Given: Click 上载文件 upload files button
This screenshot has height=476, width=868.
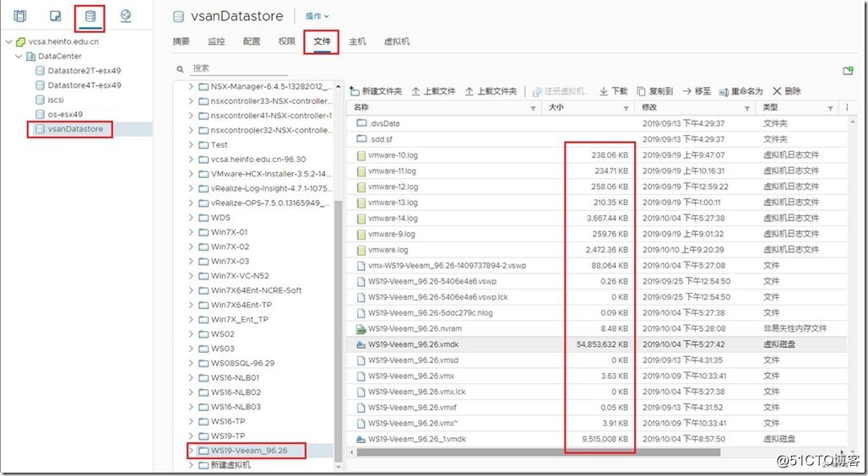Looking at the screenshot, I should point(433,91).
